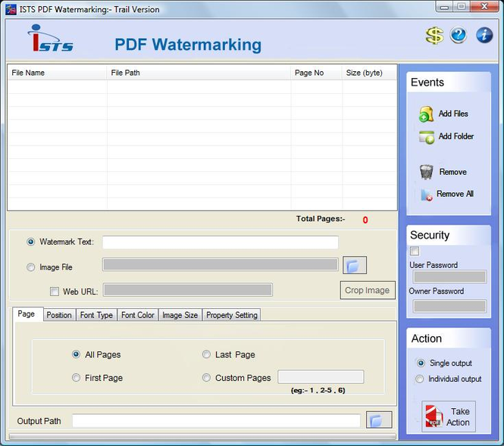This screenshot has height=446, width=504.
Task: Click the Remove All icon
Action: 427,195
